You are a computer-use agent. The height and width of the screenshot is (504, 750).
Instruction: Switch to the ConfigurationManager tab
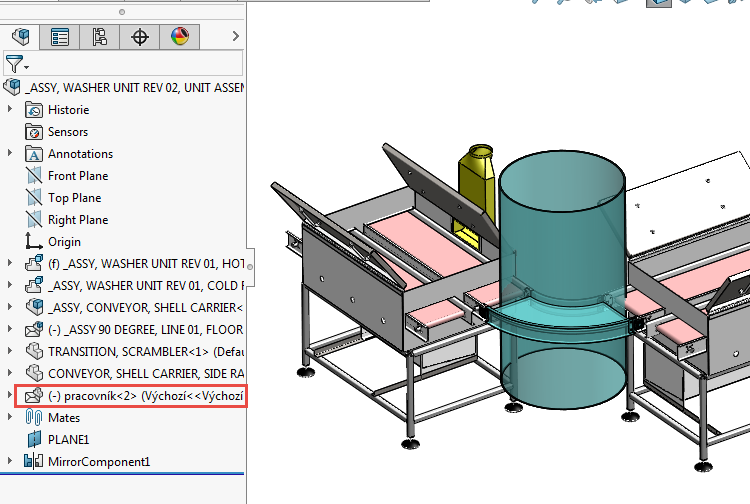[x=99, y=37]
